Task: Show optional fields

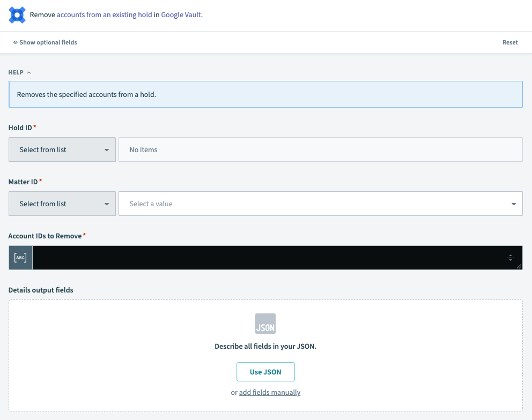Action: (x=48, y=42)
